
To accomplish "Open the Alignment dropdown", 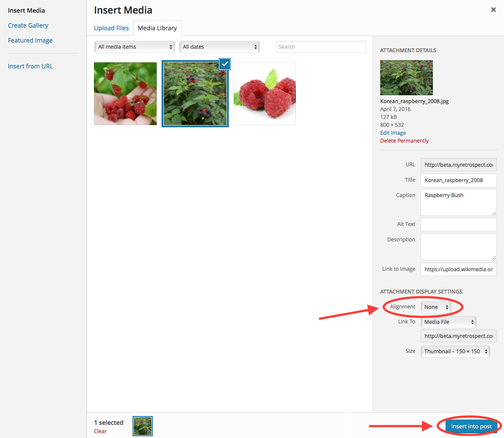I will [436, 307].
